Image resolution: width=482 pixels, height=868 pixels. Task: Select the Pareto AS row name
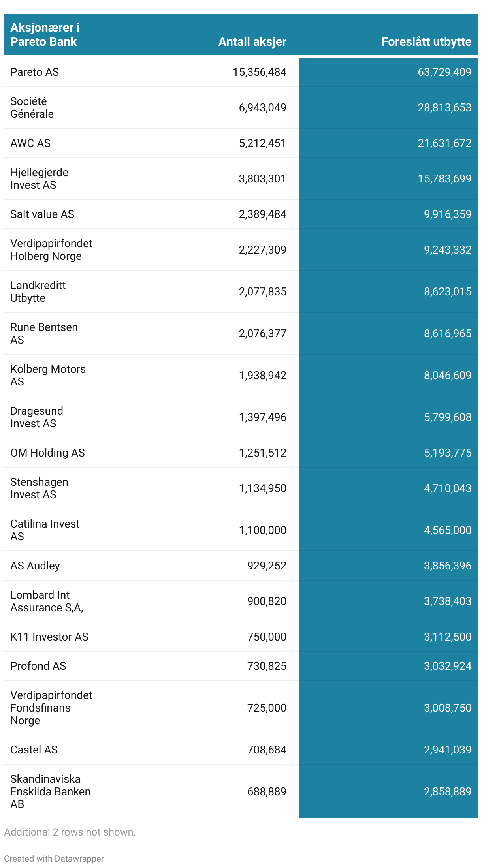[x=35, y=72]
